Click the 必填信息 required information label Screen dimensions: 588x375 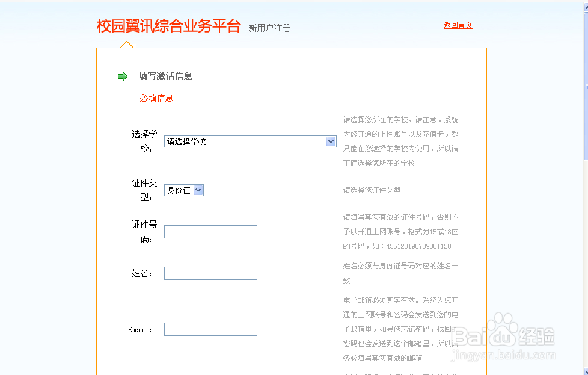156,98
